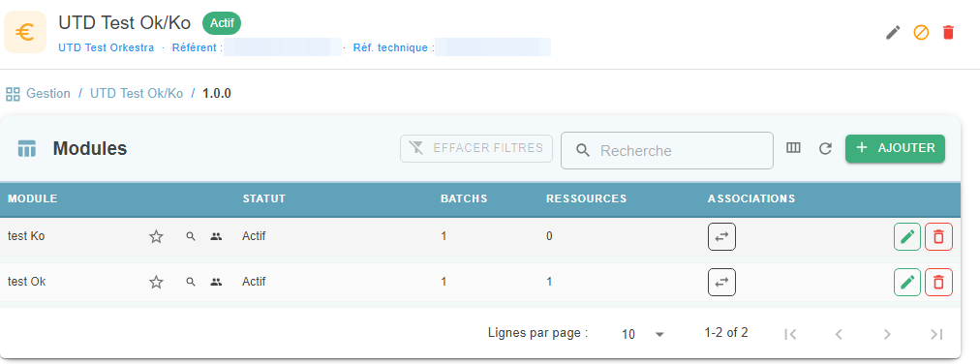Click the orange euro application icon
Viewport: 980px width, 364px height.
(x=25, y=32)
